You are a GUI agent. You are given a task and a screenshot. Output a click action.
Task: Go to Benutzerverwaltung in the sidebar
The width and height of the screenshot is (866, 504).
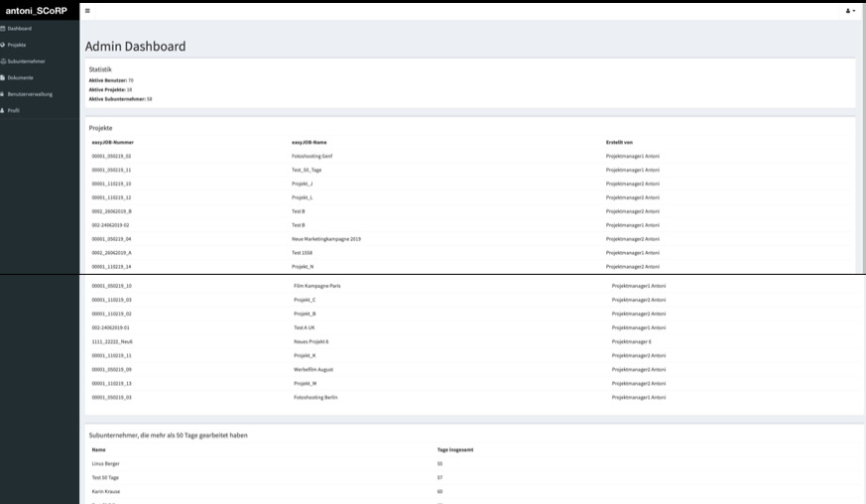coord(30,94)
